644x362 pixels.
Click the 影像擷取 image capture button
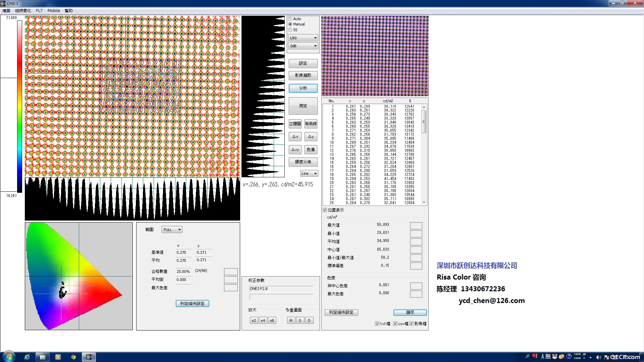[303, 75]
